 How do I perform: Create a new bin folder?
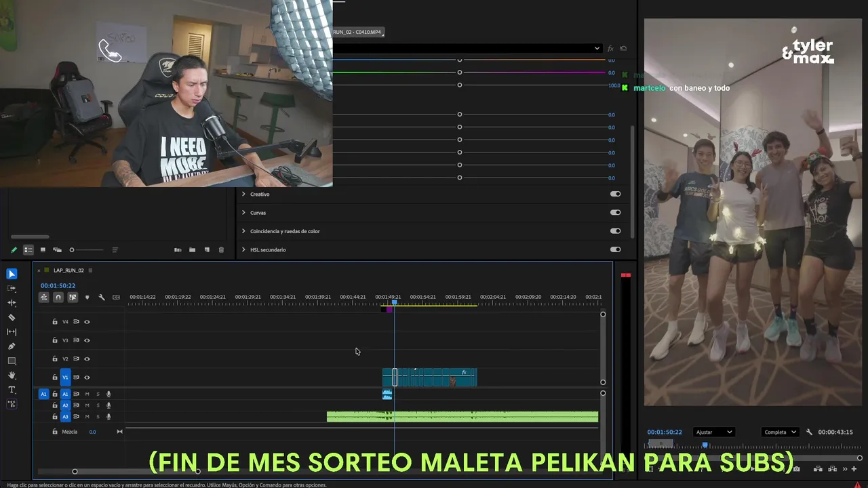[192, 250]
